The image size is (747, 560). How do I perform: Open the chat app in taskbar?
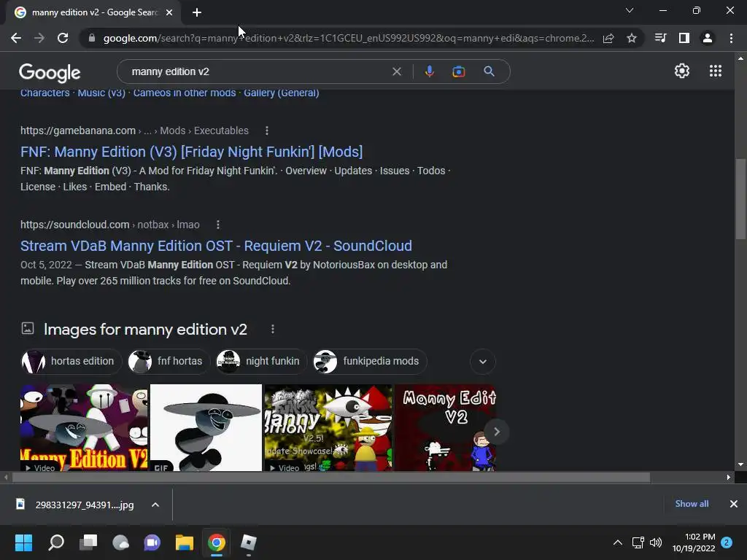(x=152, y=542)
